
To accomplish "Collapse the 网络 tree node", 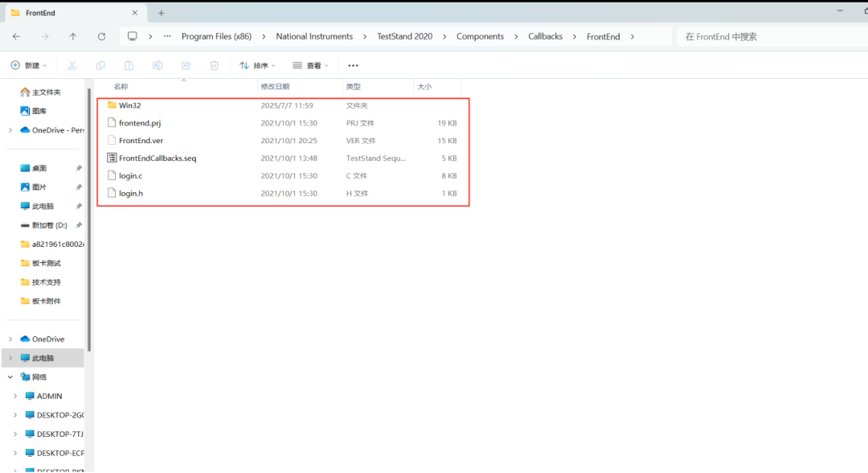I will (x=10, y=377).
